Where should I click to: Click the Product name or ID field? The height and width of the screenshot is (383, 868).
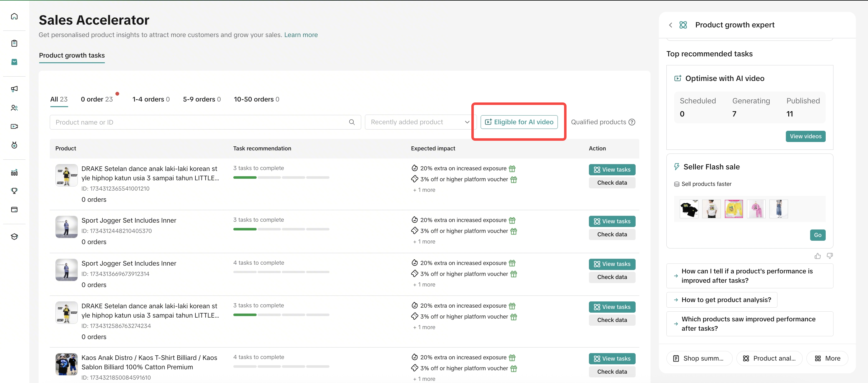pyautogui.click(x=199, y=122)
